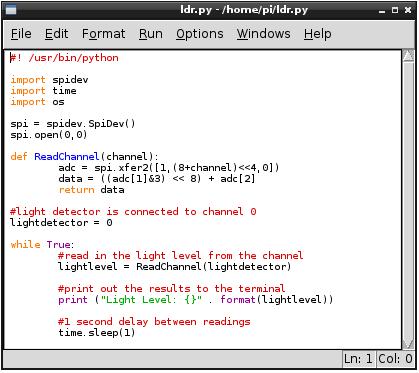419x373 pixels.
Task: Click the comment '#print out the results'
Action: click(x=171, y=289)
